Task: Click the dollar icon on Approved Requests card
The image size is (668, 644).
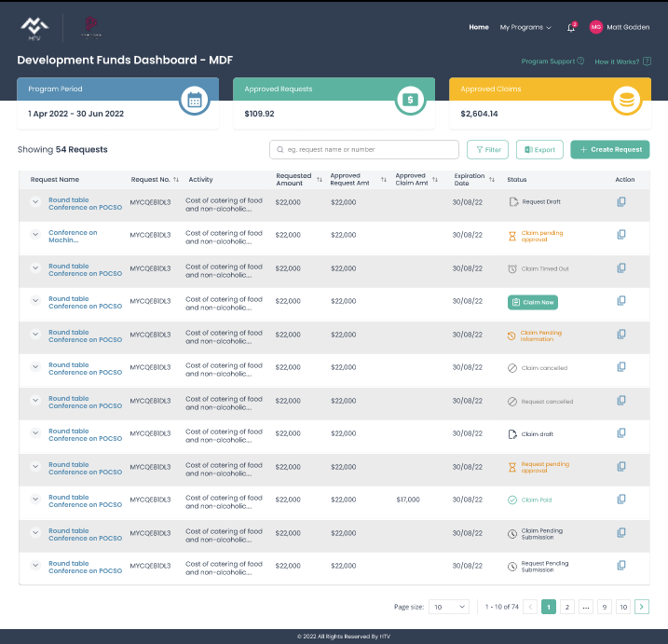Action: coord(410,101)
